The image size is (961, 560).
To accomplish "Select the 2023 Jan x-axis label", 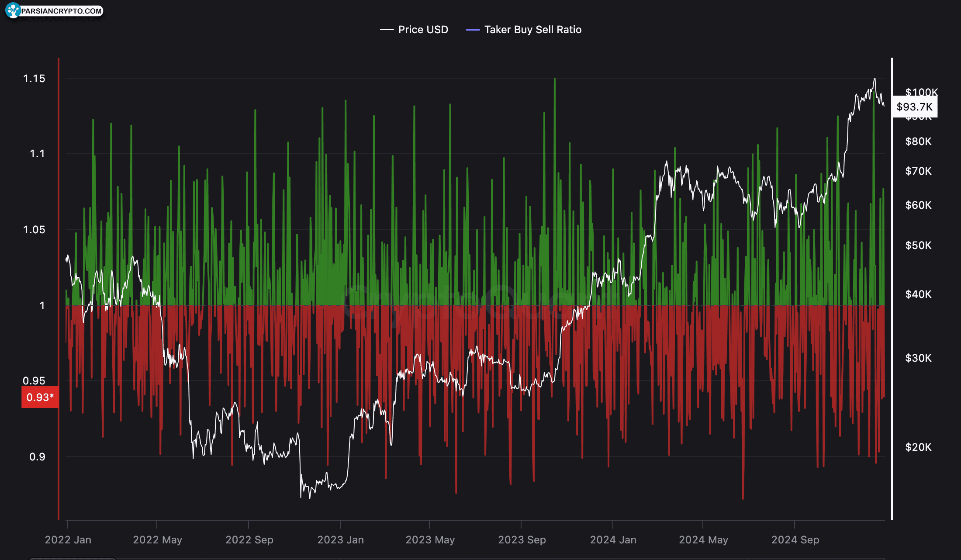I will [x=341, y=540].
